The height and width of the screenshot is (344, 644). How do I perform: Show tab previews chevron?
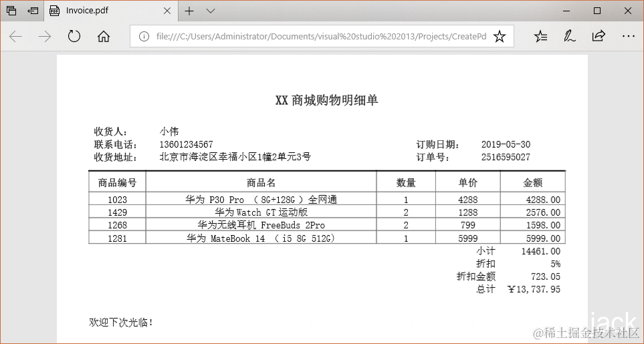coord(210,11)
